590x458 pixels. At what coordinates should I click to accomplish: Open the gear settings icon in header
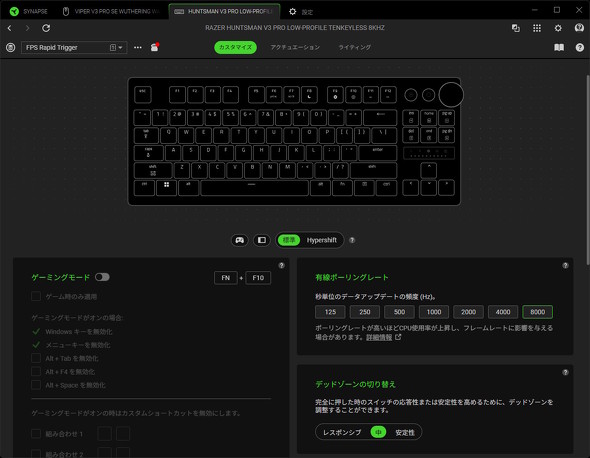click(558, 28)
